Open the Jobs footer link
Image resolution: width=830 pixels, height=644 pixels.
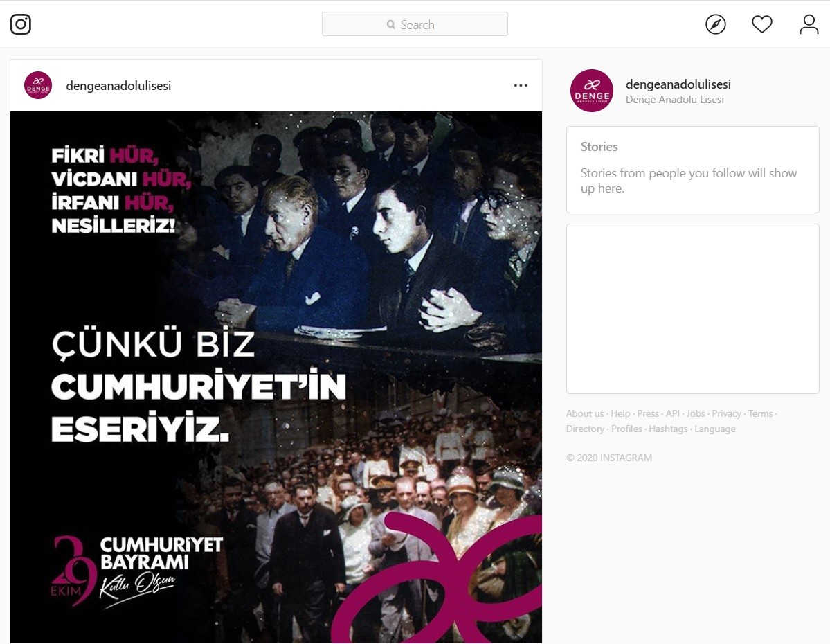point(696,413)
